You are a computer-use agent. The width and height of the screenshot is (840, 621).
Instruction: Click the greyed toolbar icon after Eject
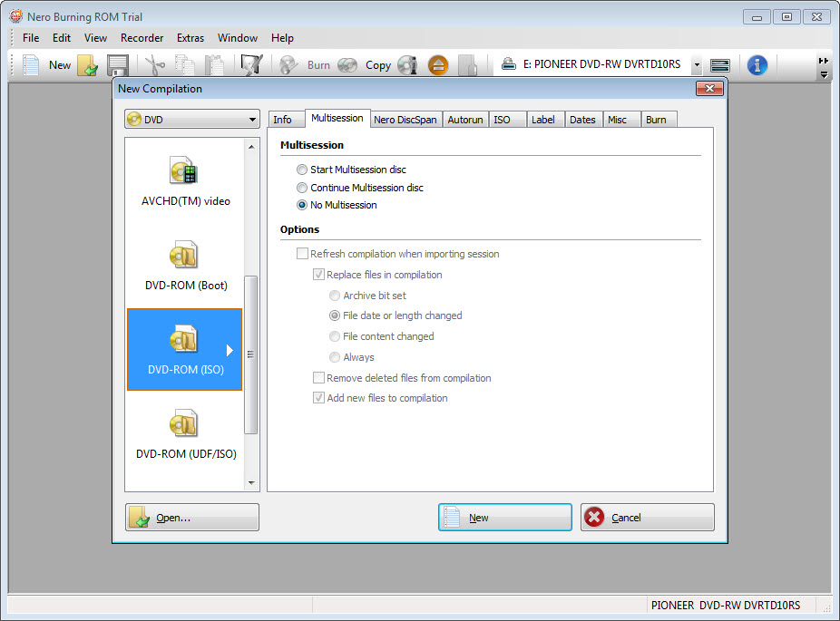[x=468, y=65]
